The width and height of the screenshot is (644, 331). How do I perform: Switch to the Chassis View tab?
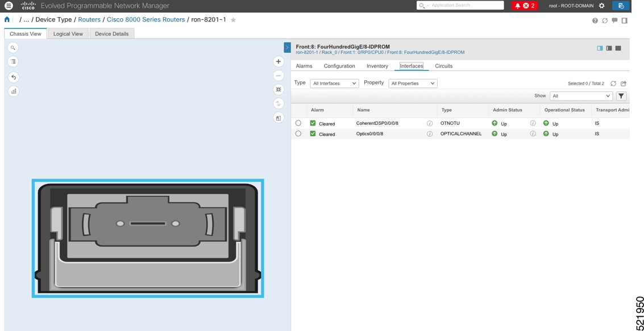point(26,33)
